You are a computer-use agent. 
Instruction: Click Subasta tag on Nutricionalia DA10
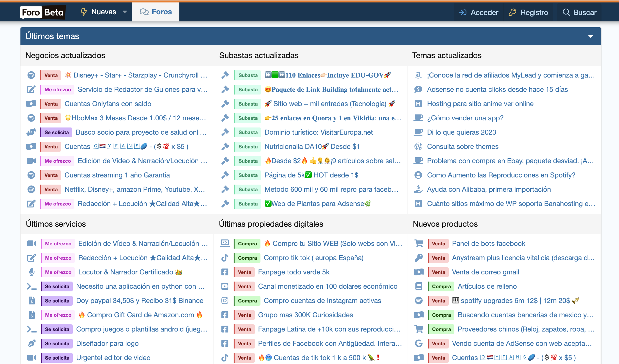pos(247,146)
